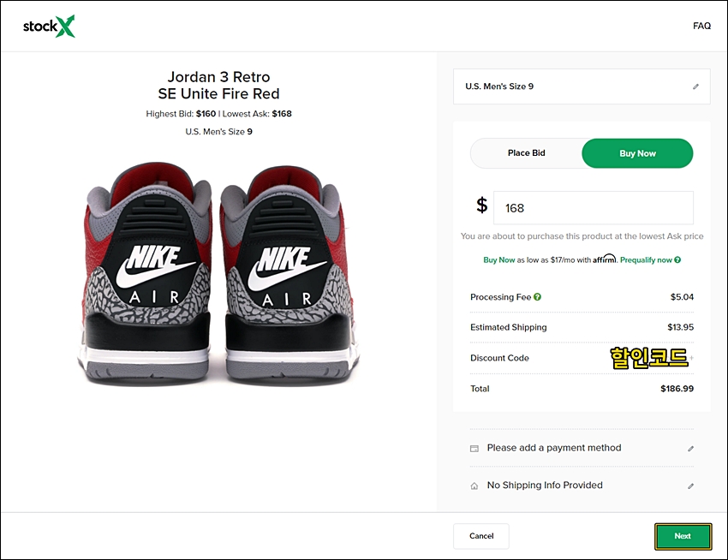Edit payment method pencil icon

(690, 449)
